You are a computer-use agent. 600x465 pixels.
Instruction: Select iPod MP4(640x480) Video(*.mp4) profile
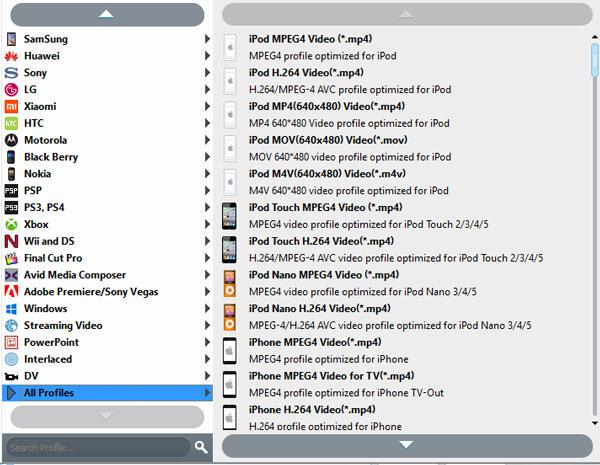(406, 115)
